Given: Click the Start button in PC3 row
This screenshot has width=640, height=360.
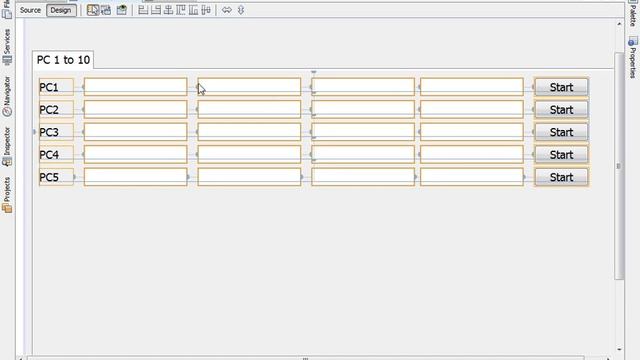Looking at the screenshot, I should coord(561,132).
